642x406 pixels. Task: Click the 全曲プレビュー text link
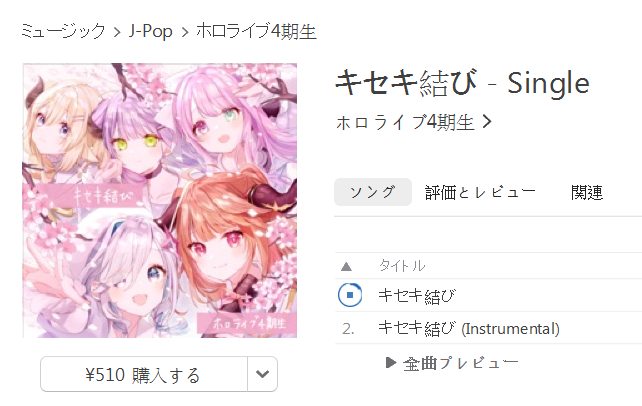click(x=461, y=363)
